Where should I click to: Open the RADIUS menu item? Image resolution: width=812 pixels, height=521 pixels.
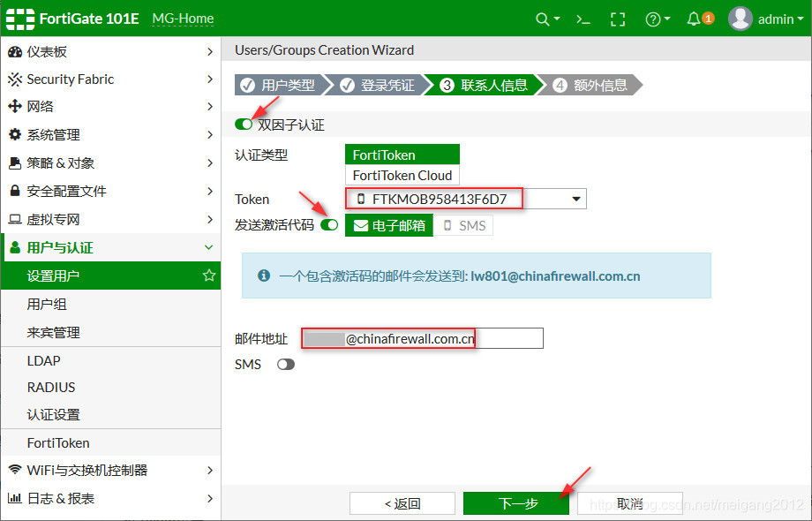(x=111, y=388)
